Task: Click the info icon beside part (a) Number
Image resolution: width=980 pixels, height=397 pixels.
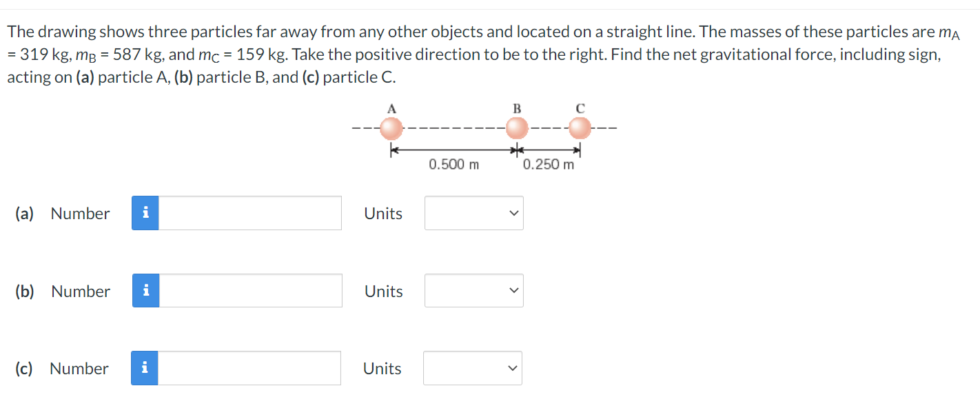Action: pos(145,213)
